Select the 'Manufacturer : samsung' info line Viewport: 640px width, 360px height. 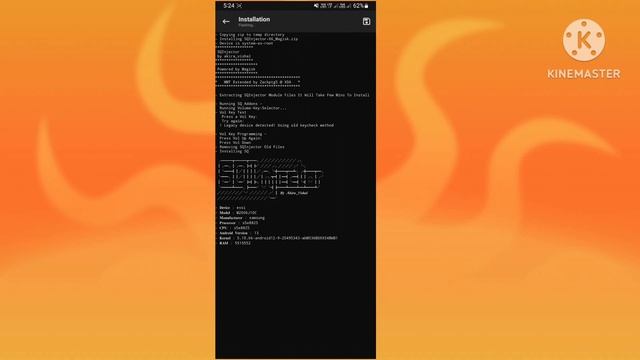(x=241, y=218)
